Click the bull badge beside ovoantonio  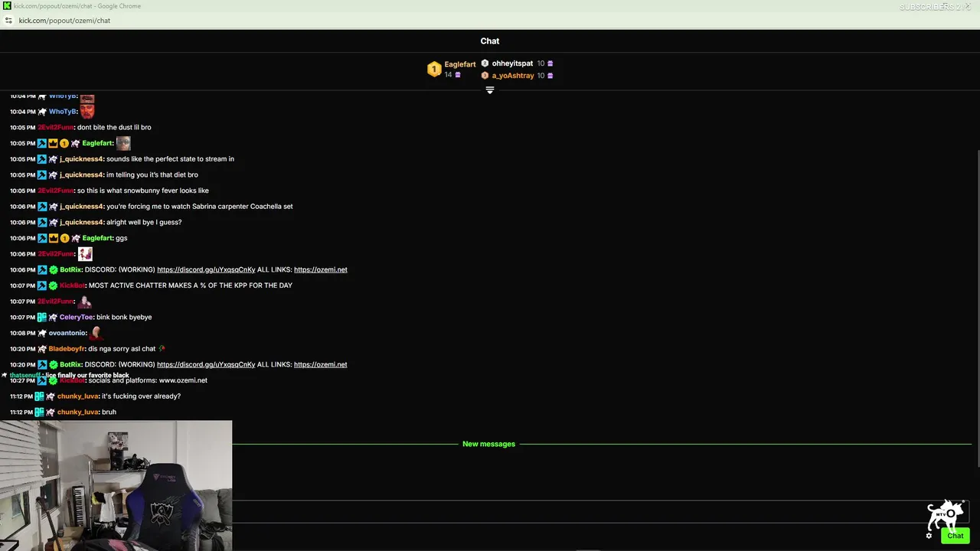[42, 333]
